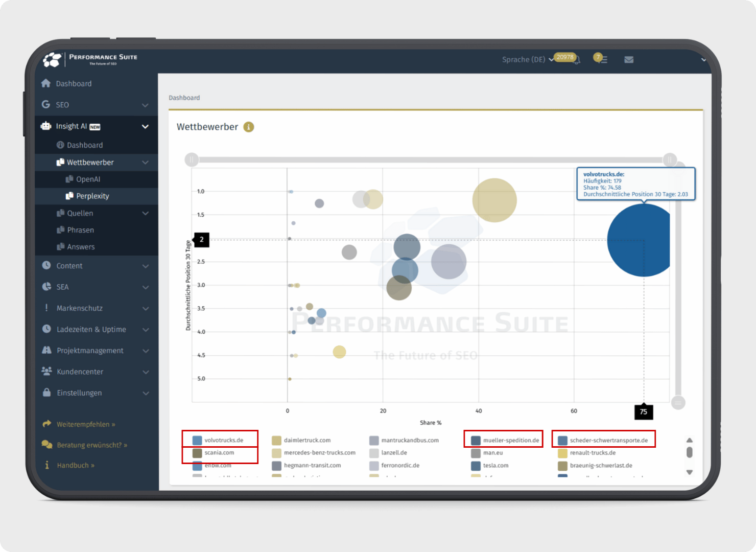756x552 pixels.
Task: Click the Markenschutz exclamation icon
Action: tap(46, 308)
